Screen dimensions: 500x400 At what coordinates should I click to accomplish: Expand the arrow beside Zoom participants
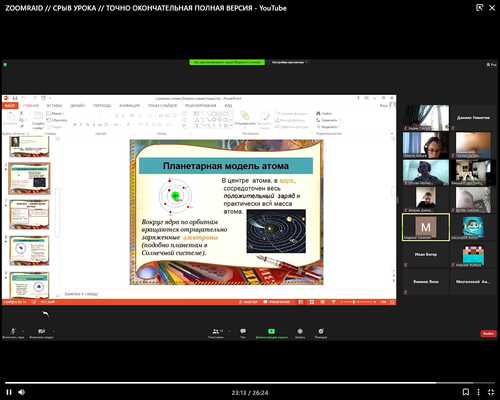tap(231, 331)
